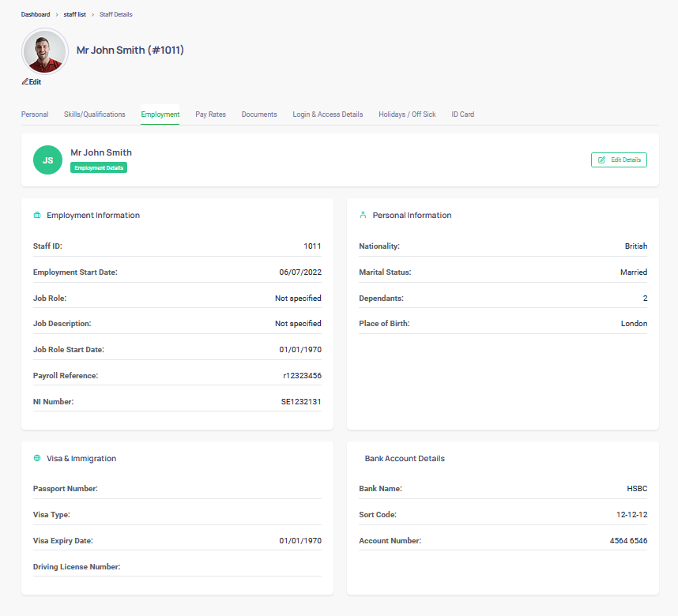Click the green JS avatar circle
The image size is (678, 616).
tap(47, 160)
